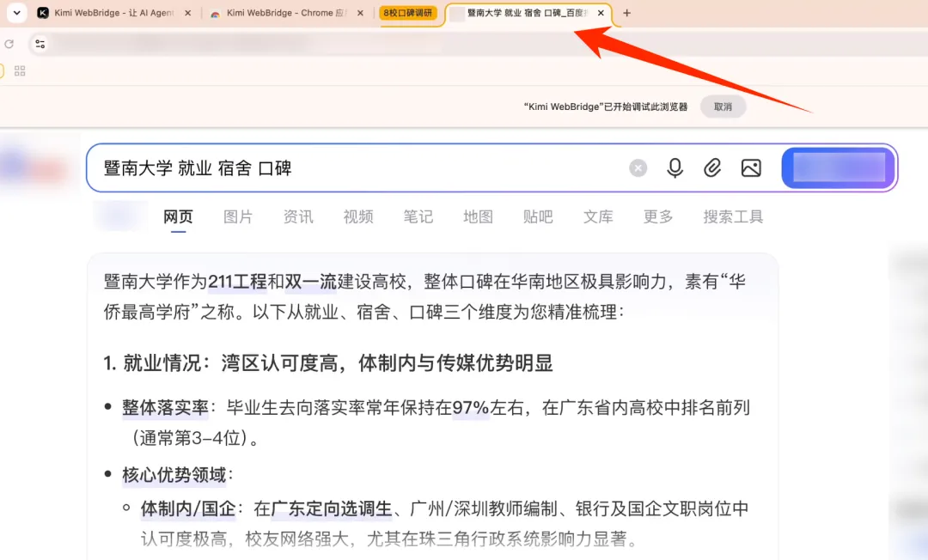Click the text (通常第3–4位)
The height and width of the screenshot is (560, 928).
[x=190, y=438]
